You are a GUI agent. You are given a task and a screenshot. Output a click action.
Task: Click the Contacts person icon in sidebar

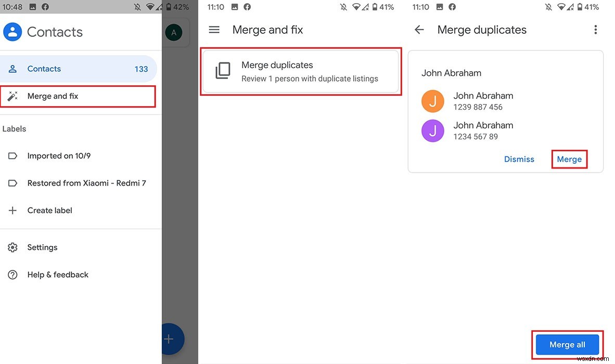pyautogui.click(x=12, y=68)
